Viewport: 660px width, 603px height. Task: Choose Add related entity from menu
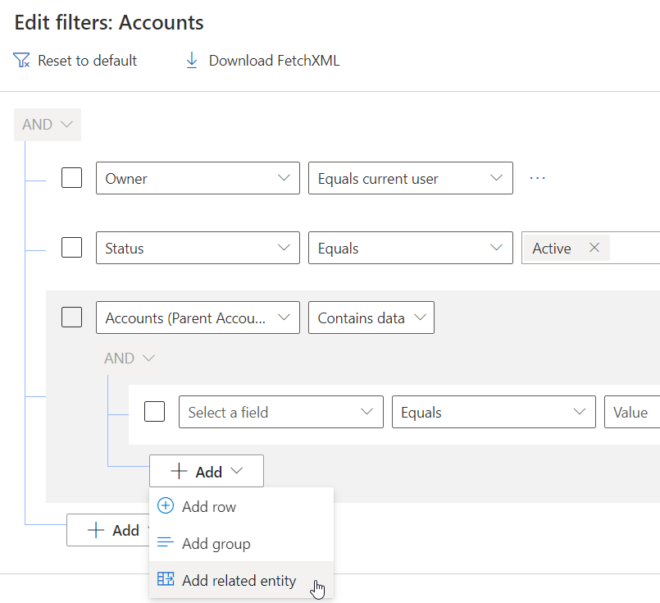[239, 580]
